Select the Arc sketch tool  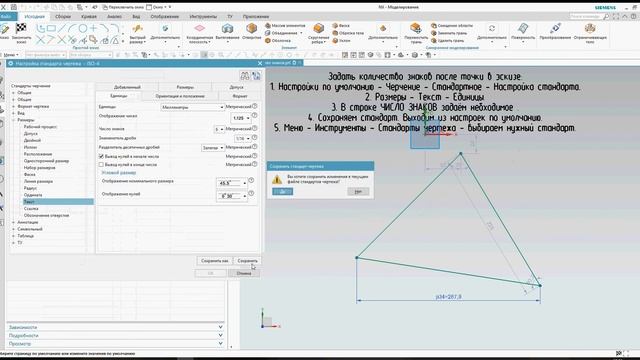72,28
